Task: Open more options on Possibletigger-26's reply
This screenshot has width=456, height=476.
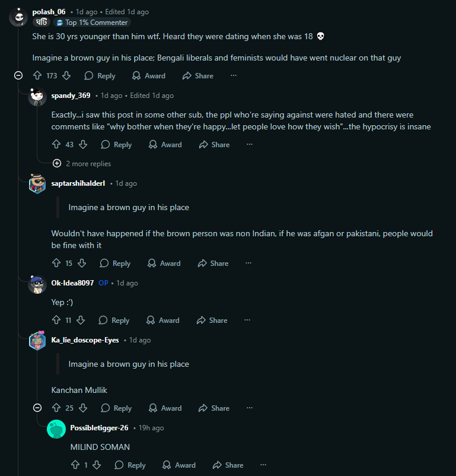Action: point(263,465)
